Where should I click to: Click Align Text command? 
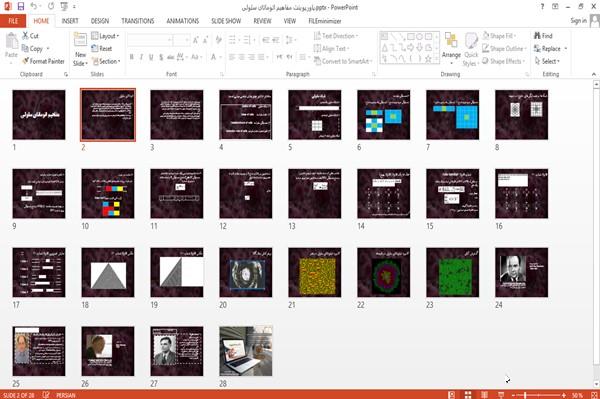[331, 49]
